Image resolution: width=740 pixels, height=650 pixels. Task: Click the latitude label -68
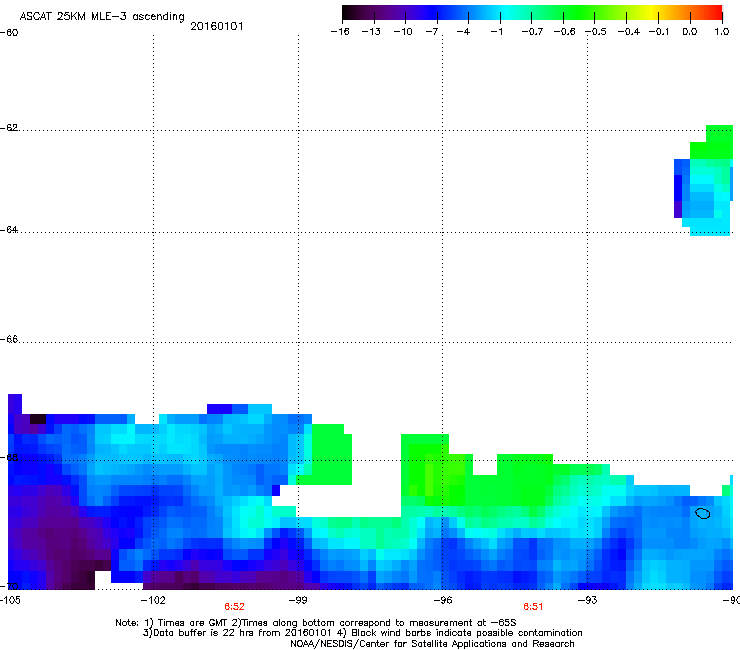coord(9,457)
